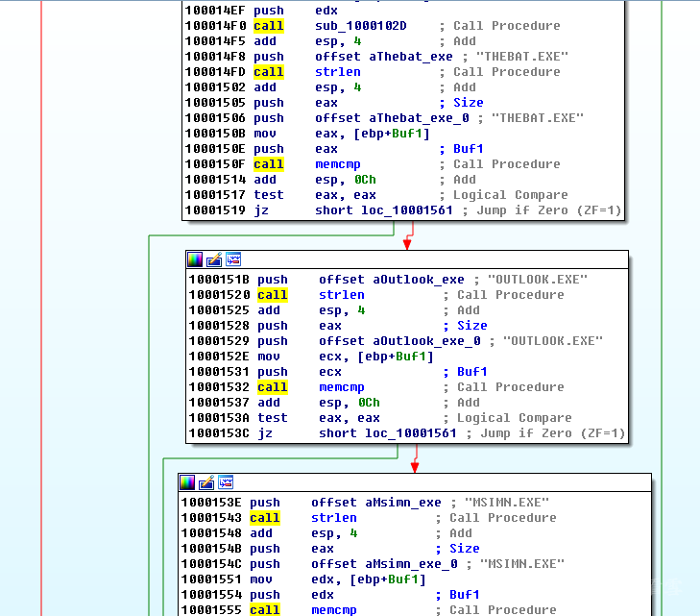Select "edx, [ebp+Buf1]" at address 10001551
The height and width of the screenshot is (616, 700).
point(369,579)
